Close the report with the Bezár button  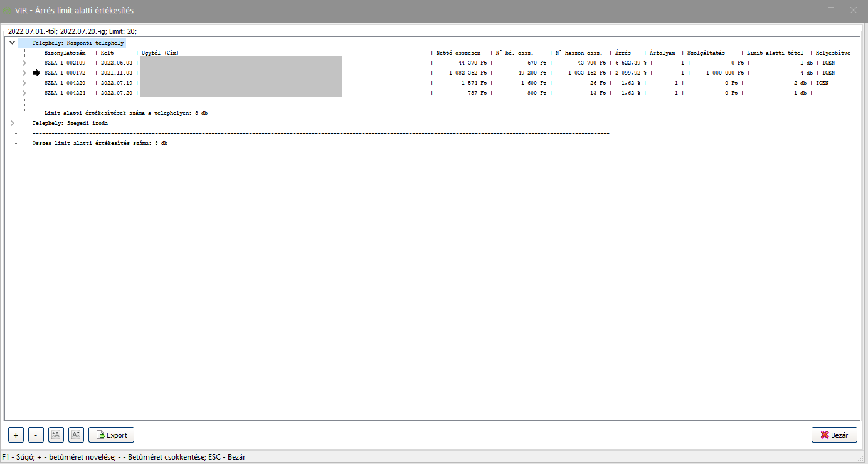coord(834,435)
